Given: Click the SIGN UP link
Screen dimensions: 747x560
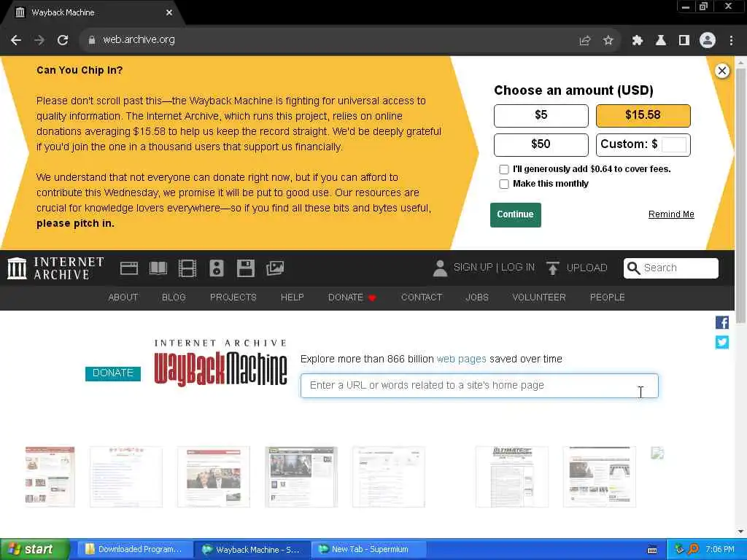Looking at the screenshot, I should pyautogui.click(x=473, y=268).
